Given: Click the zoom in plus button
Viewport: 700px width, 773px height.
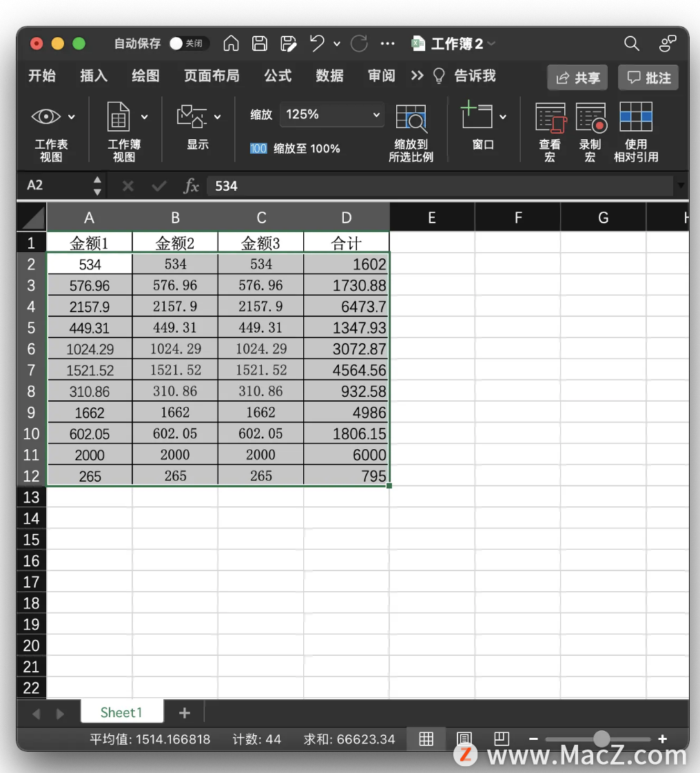Looking at the screenshot, I should click(x=663, y=739).
